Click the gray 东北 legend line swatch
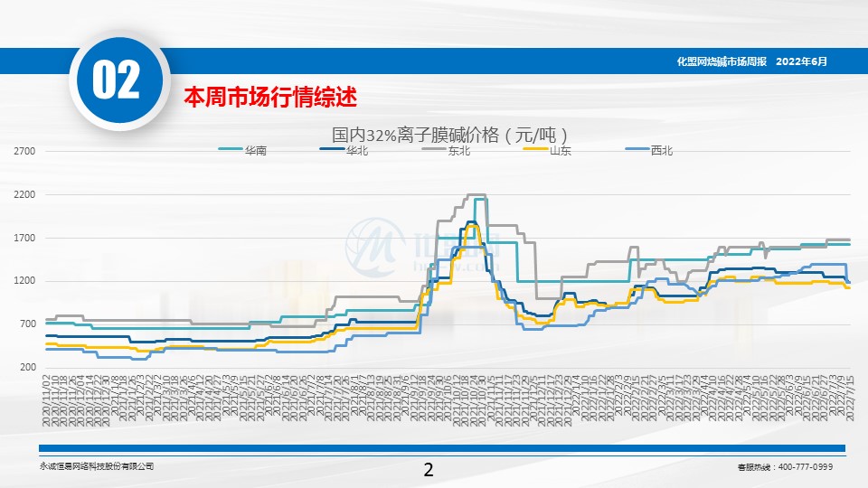The image size is (868, 488). [433, 149]
